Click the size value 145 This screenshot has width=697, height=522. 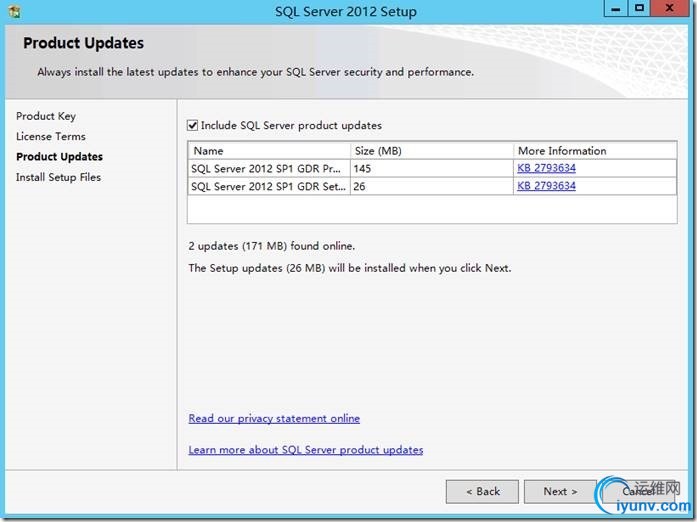click(x=362, y=169)
